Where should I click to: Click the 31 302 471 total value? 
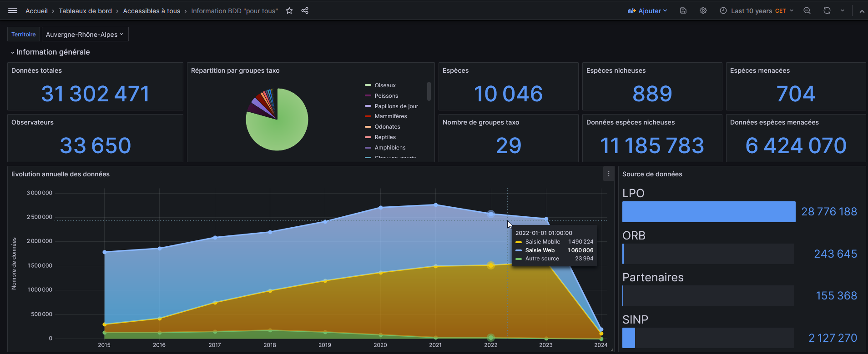tap(95, 94)
